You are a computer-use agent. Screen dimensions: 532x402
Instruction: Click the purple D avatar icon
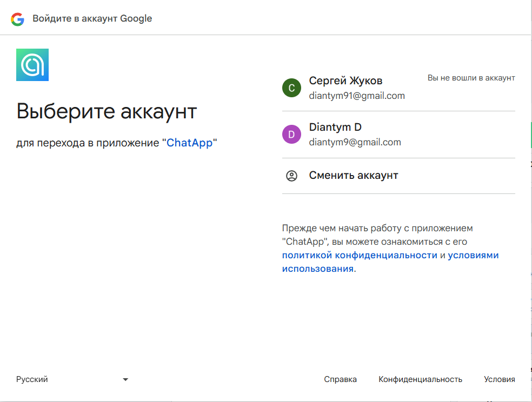[x=291, y=135]
